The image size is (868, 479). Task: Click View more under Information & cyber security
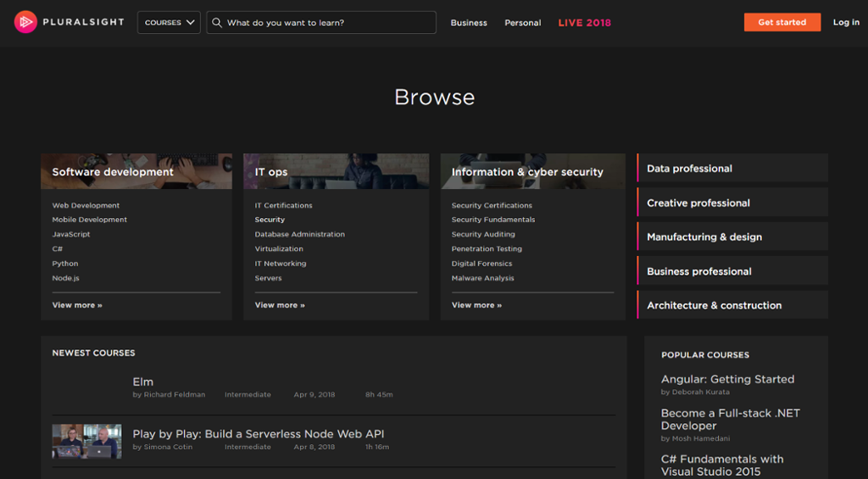click(476, 305)
